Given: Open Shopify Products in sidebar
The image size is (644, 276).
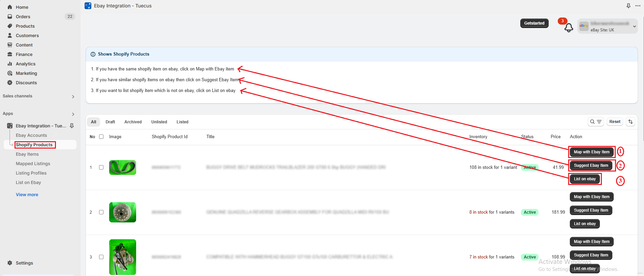Looking at the screenshot, I should pos(34,145).
